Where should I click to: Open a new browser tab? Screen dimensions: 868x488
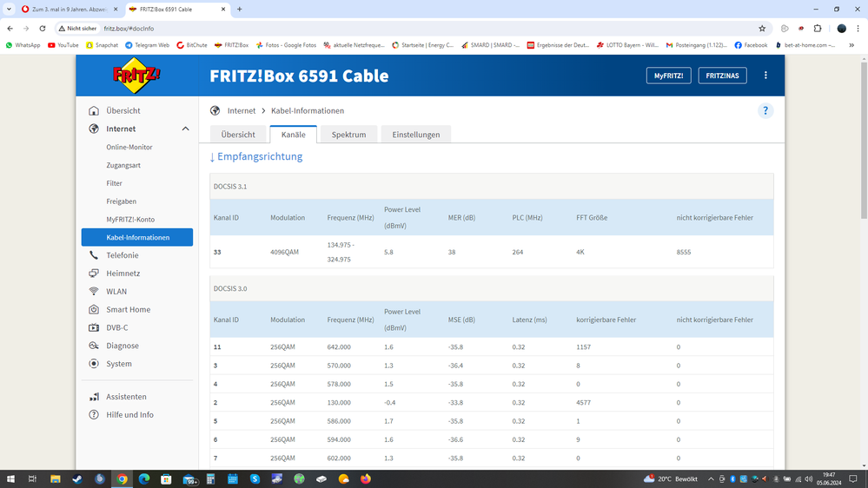tap(239, 9)
